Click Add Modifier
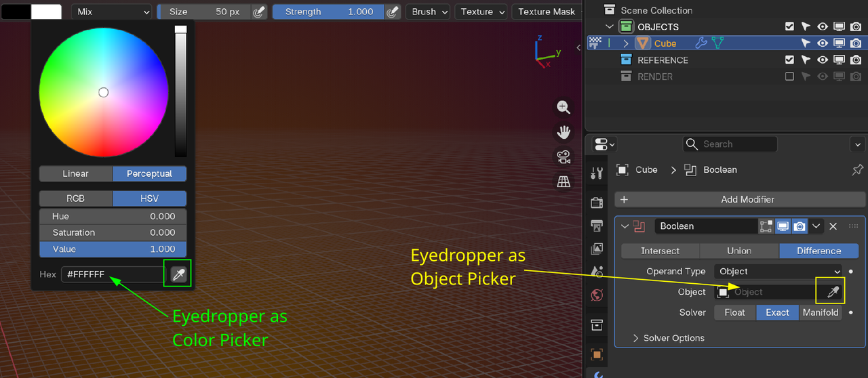 (741, 200)
